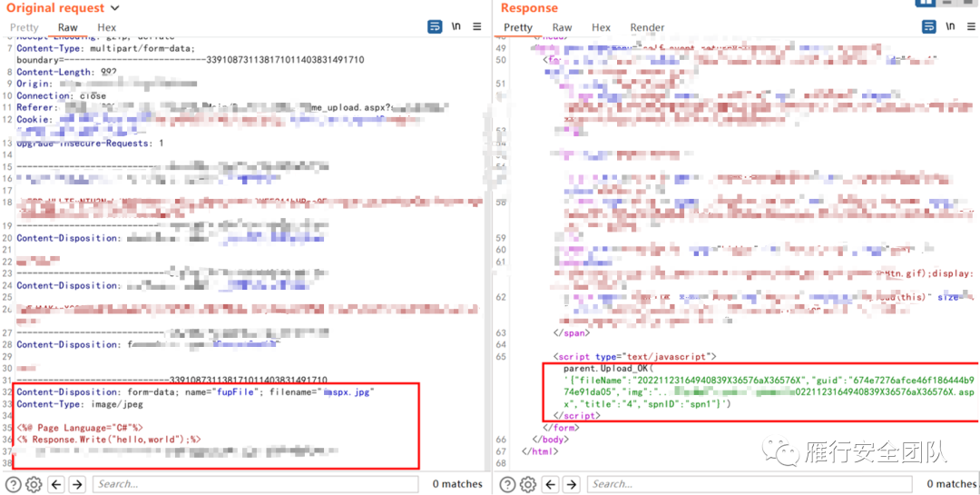
Task: Go to previous match in request search
Action: point(57,484)
